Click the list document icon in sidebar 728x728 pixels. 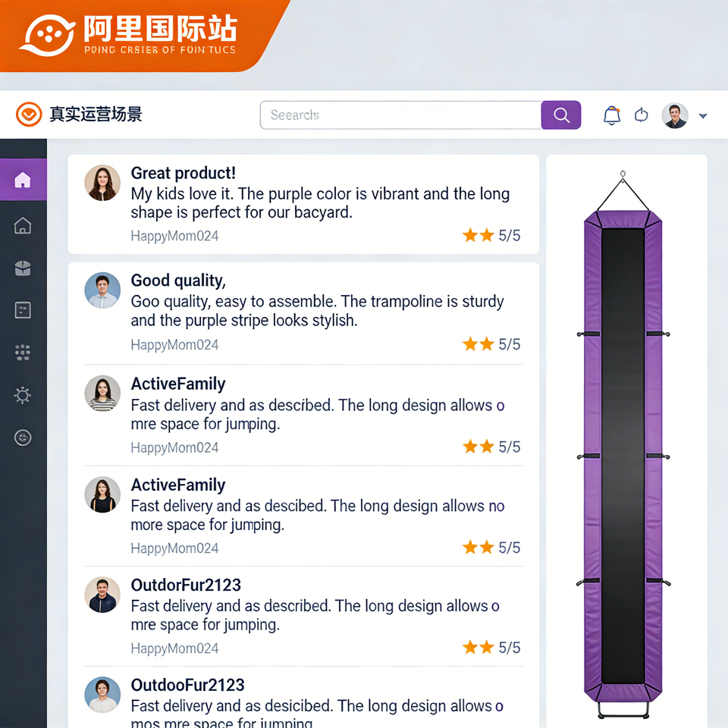coord(23,310)
